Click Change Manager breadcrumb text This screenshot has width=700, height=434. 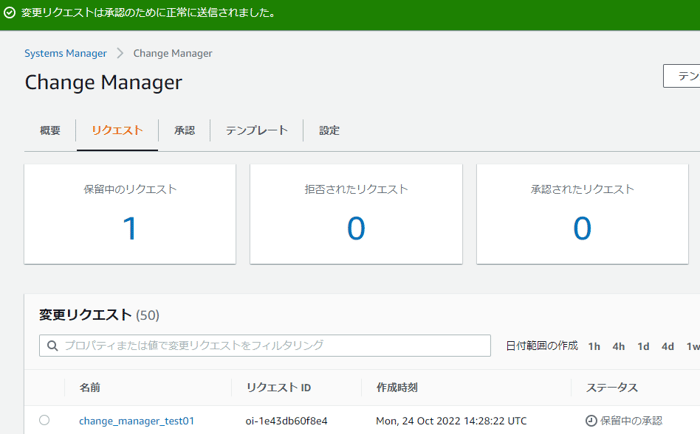coord(173,53)
